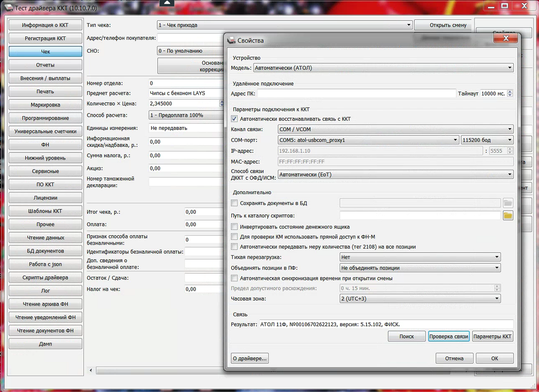Uncheck Автоматически восстанавливать связь с ККТ
Screen dimensions: 539x392
pyautogui.click(x=235, y=119)
